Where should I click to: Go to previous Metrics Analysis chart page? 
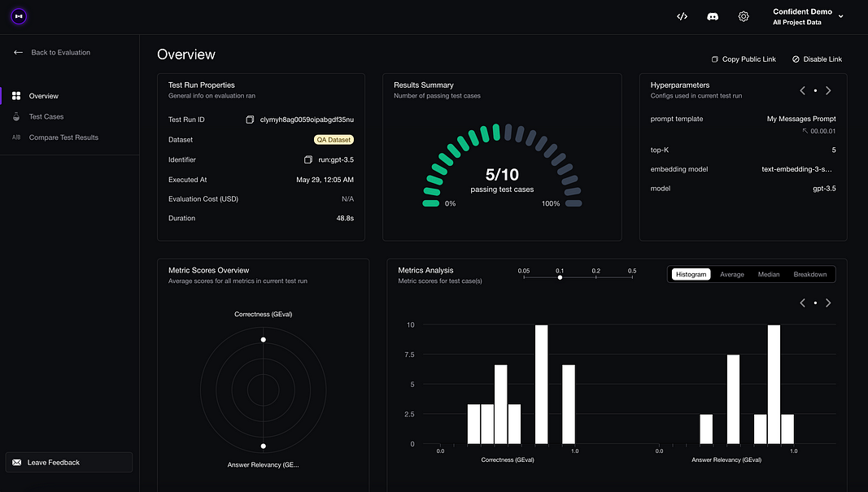pyautogui.click(x=802, y=303)
